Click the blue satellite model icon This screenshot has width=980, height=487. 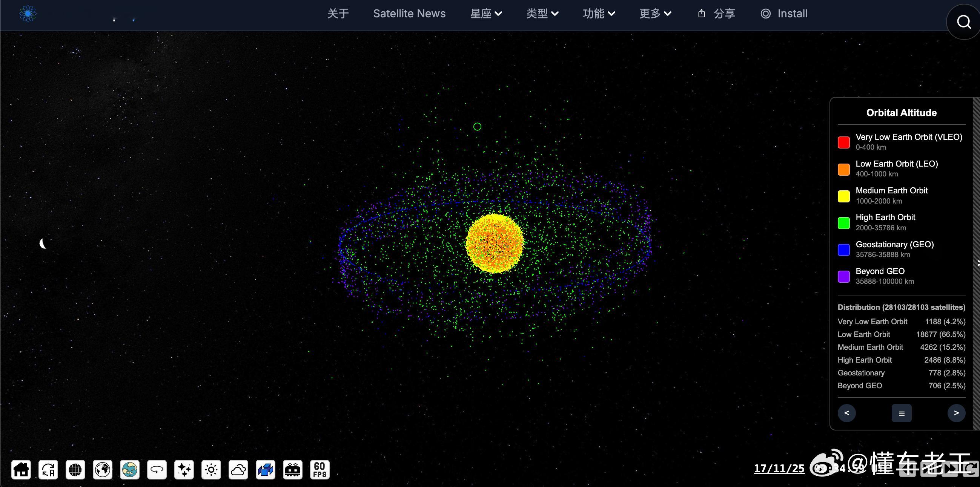click(x=266, y=470)
